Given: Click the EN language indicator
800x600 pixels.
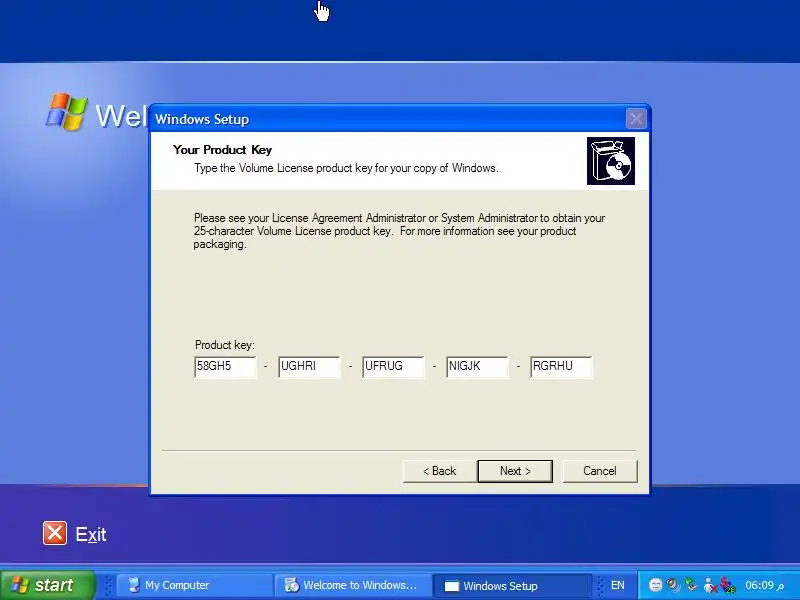Looking at the screenshot, I should point(617,585).
